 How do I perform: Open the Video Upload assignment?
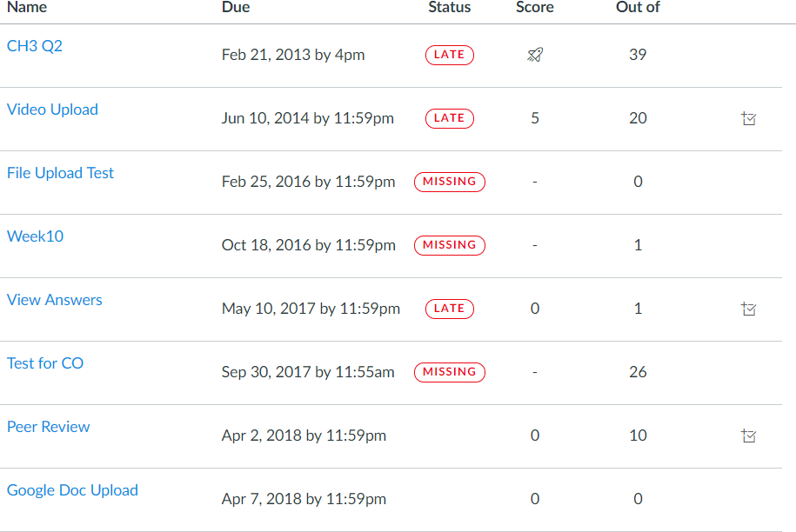[x=52, y=110]
